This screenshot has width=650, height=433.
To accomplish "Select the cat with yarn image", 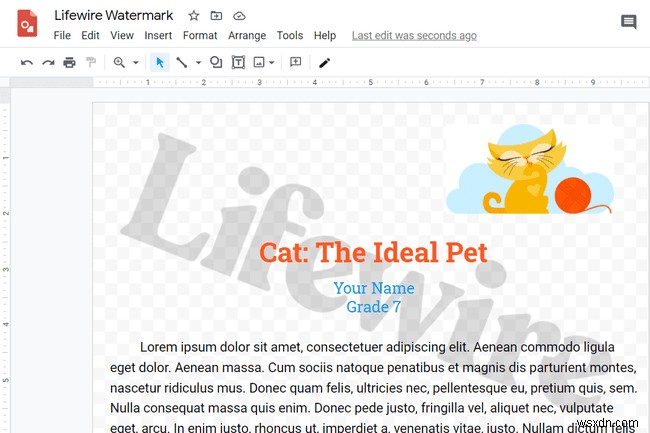I will point(530,170).
